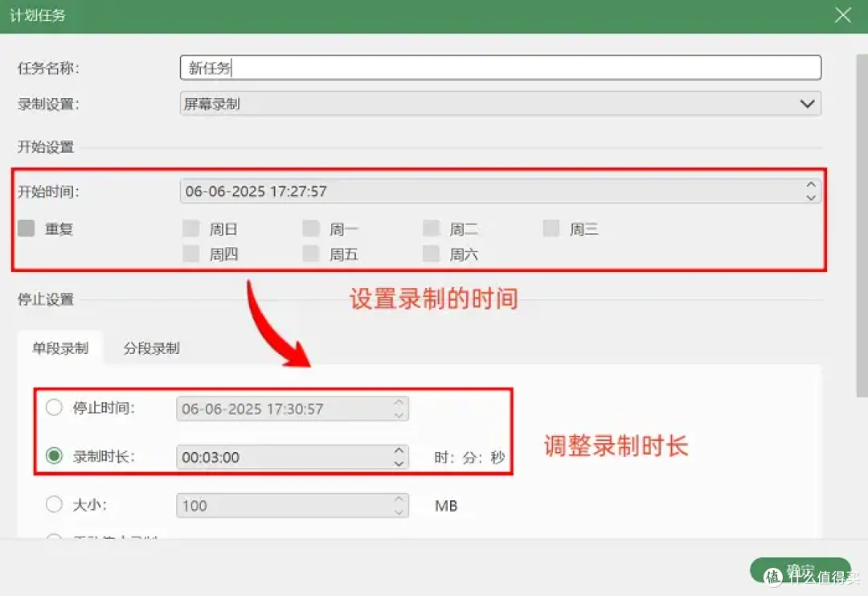Screen dimensions: 868x596
Task: Increase the 开始时间 value with up arrow
Action: (x=811, y=185)
